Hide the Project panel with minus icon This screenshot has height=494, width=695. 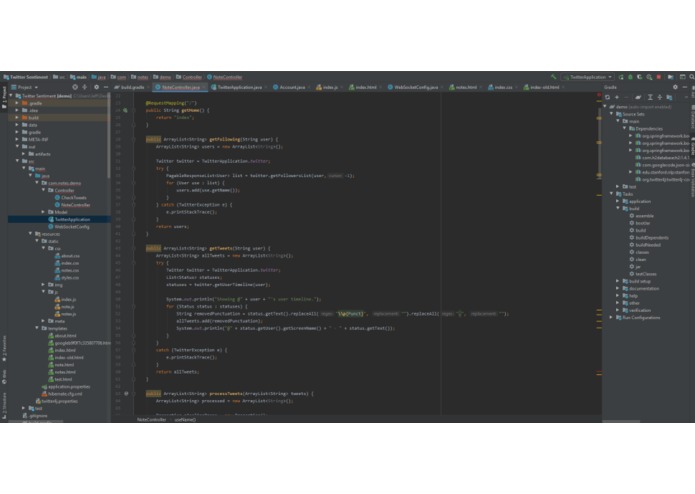[x=105, y=87]
